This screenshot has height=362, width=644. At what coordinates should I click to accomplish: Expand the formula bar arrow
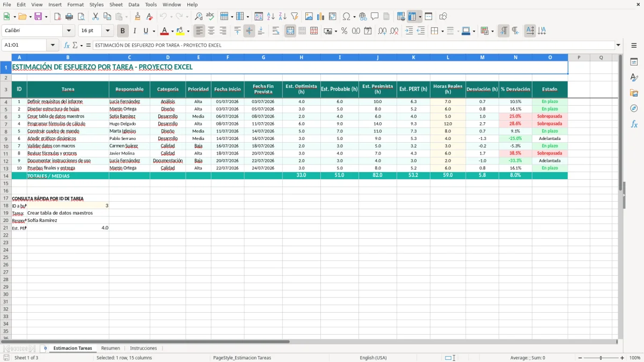coord(618,45)
